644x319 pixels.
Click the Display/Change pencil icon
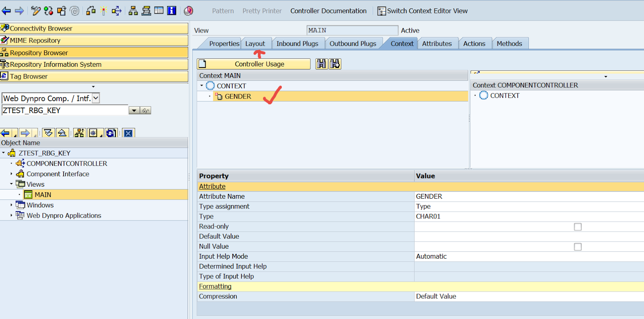pyautogui.click(x=36, y=11)
